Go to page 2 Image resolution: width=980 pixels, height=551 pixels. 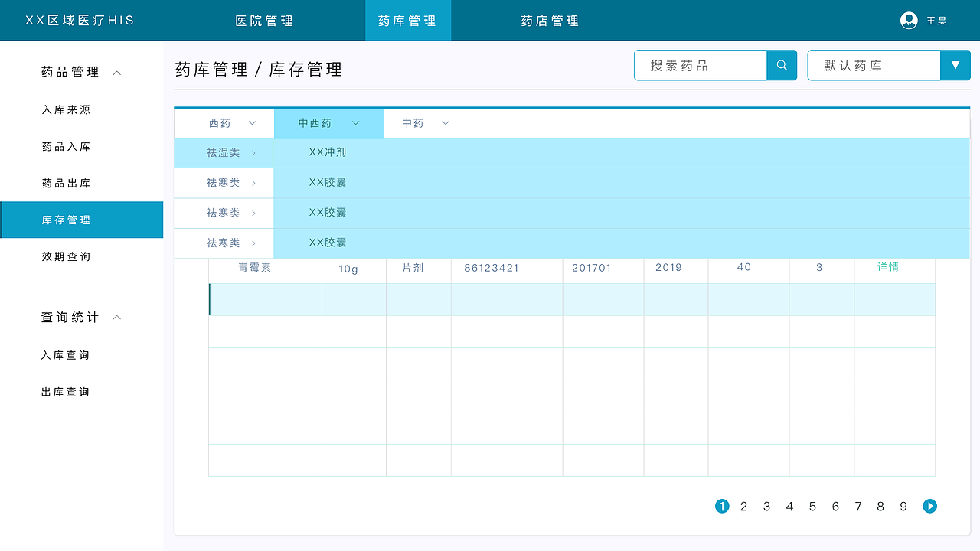(743, 506)
